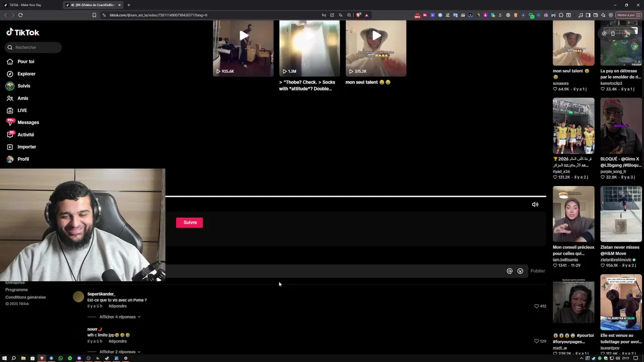
Task: Open the Windows Start menu
Action: pyautogui.click(x=5, y=358)
